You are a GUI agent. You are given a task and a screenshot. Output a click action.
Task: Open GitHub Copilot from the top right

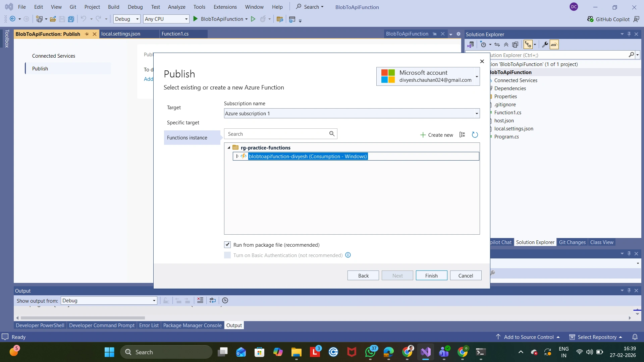click(608, 19)
